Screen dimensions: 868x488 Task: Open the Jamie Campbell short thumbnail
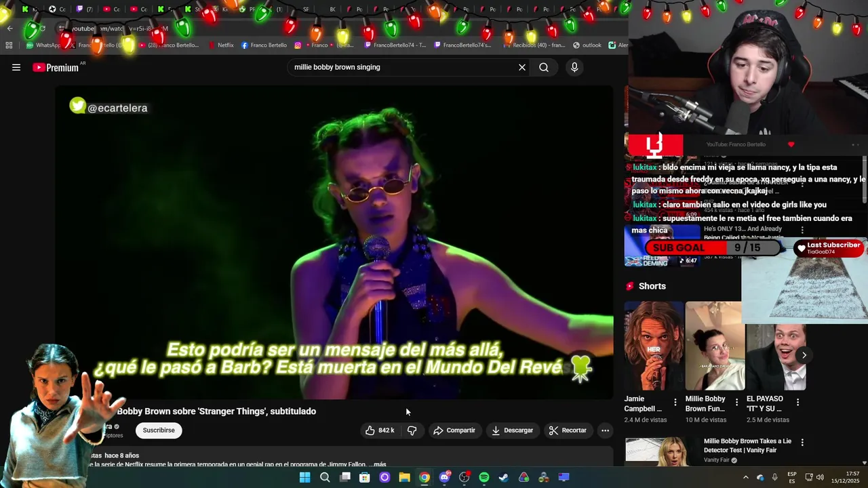[654, 346]
